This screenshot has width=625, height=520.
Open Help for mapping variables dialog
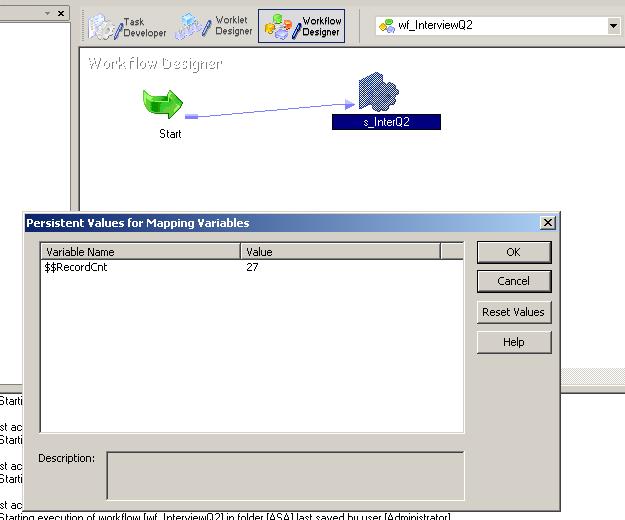tap(514, 342)
